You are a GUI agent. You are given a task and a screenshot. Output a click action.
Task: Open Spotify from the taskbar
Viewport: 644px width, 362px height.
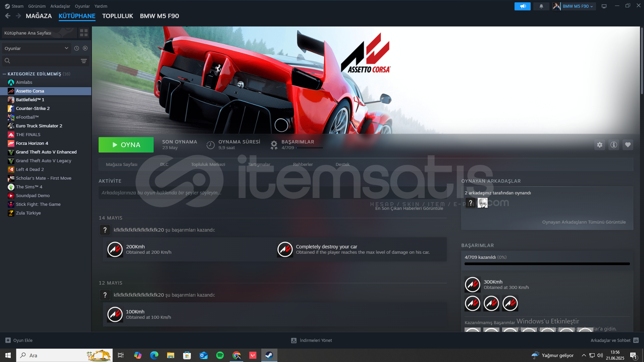[x=220, y=355]
